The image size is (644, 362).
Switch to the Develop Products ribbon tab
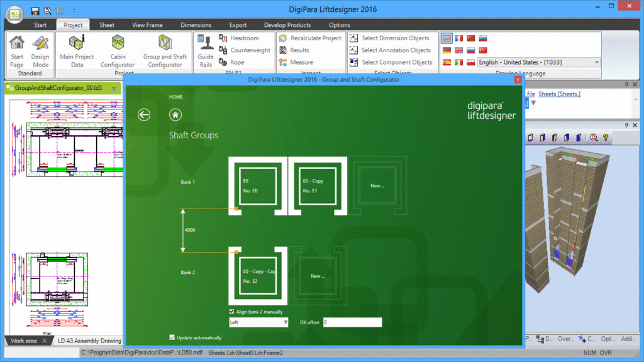[x=287, y=25]
